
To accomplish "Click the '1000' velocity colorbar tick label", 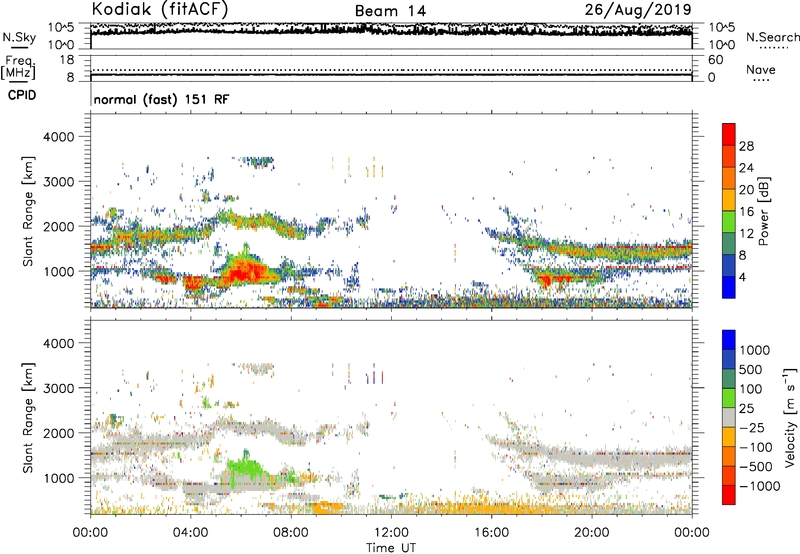I will pyautogui.click(x=755, y=350).
